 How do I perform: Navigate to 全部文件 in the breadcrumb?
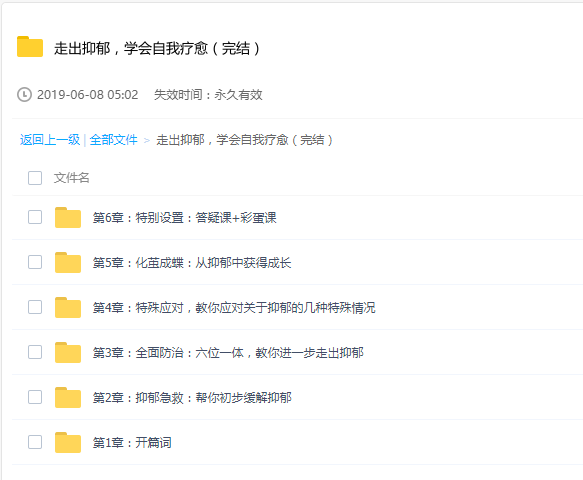click(x=113, y=140)
